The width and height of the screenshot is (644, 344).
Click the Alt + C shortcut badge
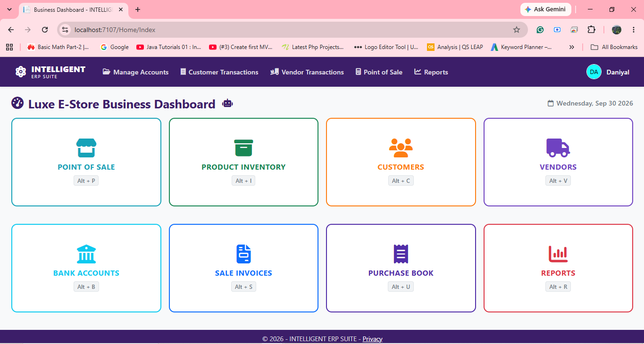pyautogui.click(x=401, y=180)
